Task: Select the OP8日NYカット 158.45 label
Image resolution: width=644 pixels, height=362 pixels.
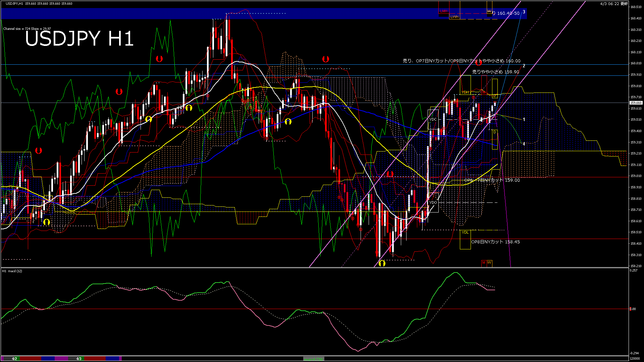Action: 495,242
